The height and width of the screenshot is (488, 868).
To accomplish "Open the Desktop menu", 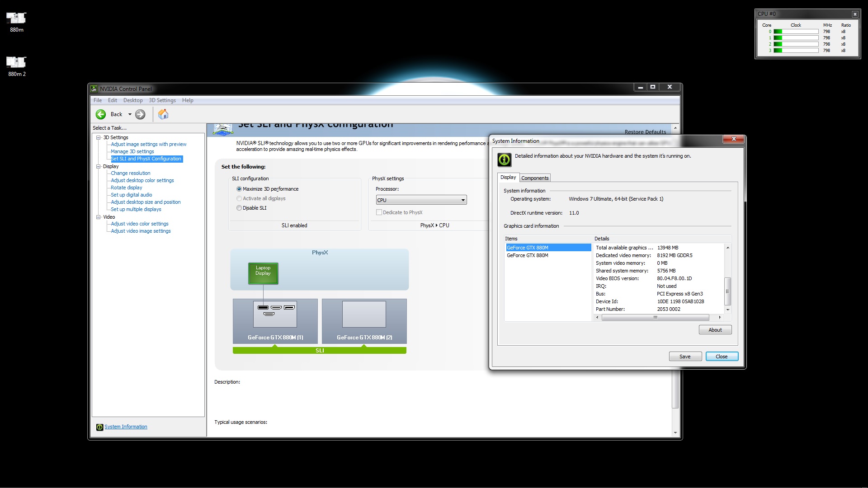I will [x=133, y=100].
